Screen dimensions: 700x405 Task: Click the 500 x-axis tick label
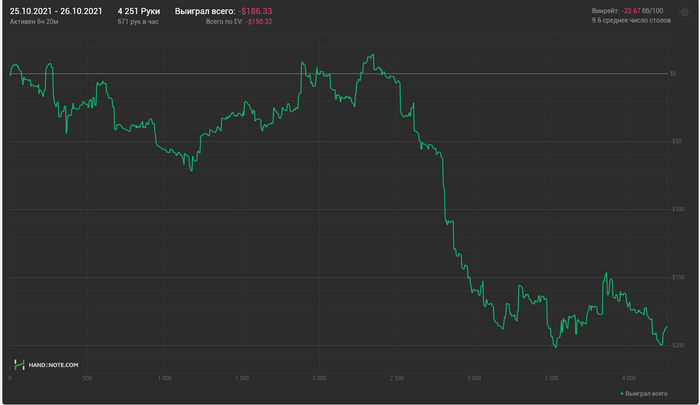tap(87, 378)
